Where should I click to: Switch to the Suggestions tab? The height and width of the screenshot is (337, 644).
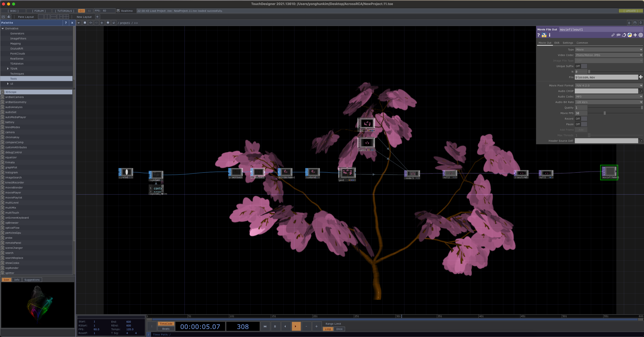tap(32, 280)
